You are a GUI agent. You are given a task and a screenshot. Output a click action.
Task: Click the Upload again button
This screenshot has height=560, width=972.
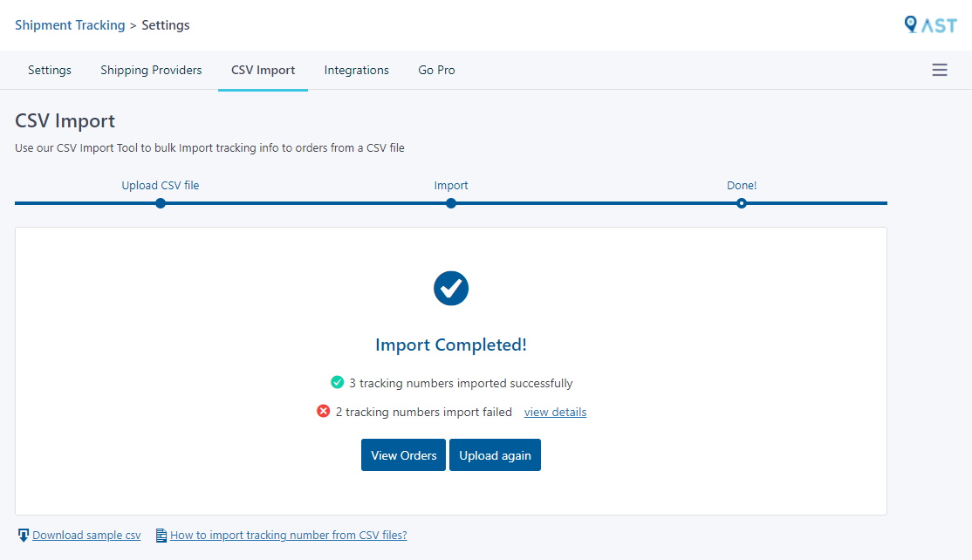tap(495, 454)
